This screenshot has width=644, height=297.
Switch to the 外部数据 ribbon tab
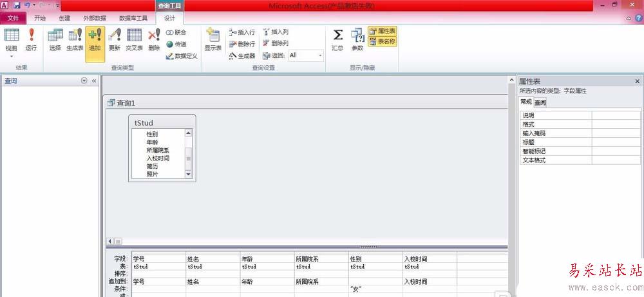pos(95,18)
